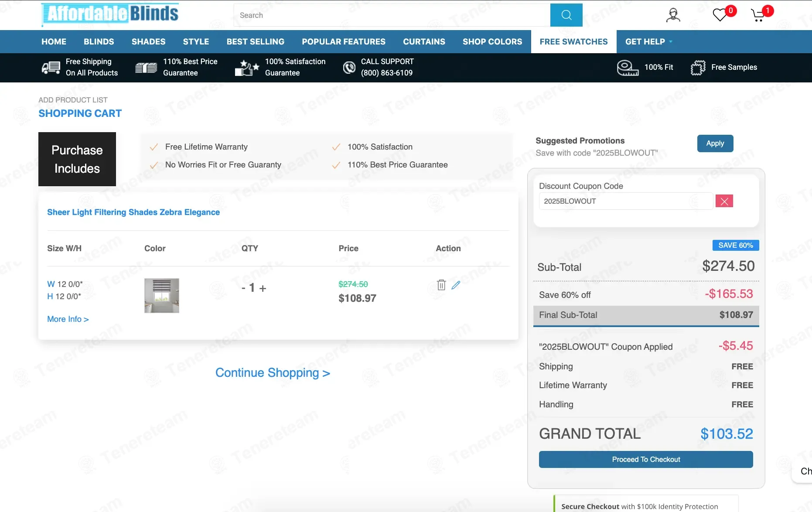
Task: Click the Grand Total $103.52 amount
Action: (727, 434)
